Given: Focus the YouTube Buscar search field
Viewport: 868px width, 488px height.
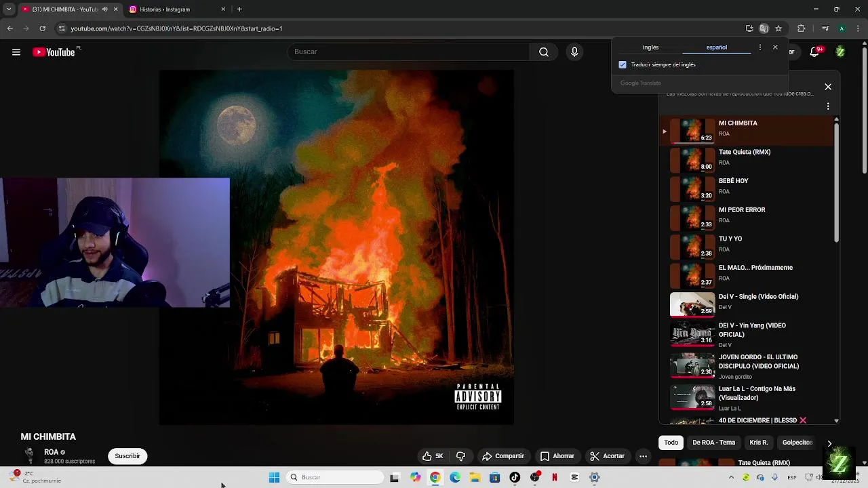Looking at the screenshot, I should coord(409,52).
